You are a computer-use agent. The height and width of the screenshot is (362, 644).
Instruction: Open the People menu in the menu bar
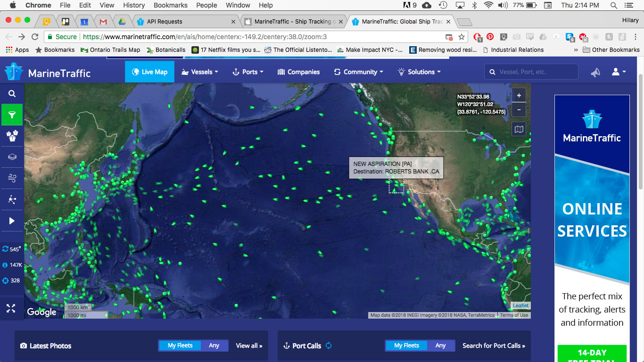click(x=206, y=5)
